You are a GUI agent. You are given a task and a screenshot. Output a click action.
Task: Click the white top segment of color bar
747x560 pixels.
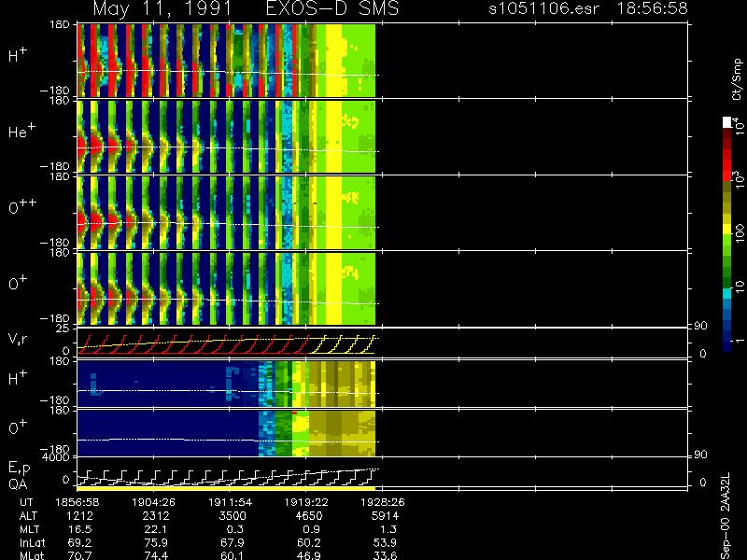[x=727, y=122]
